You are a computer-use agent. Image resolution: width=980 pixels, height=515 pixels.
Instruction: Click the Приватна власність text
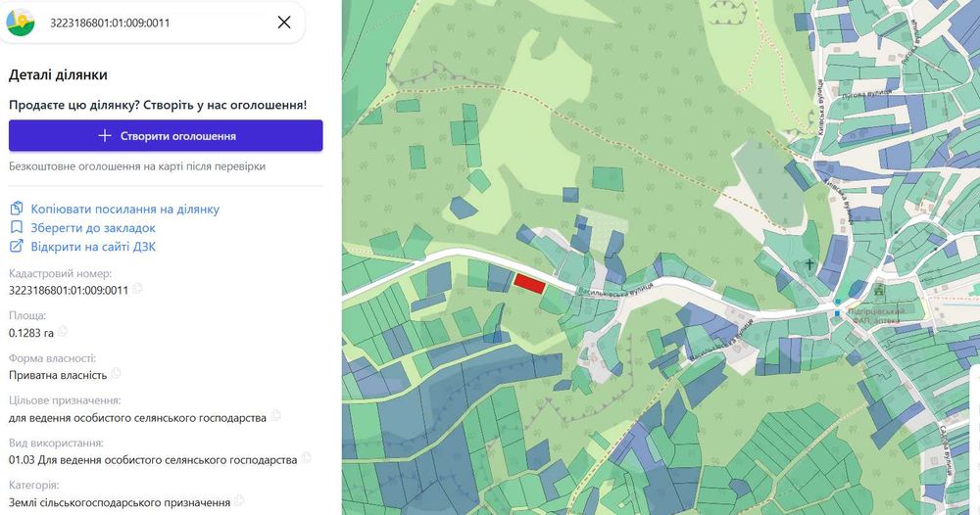[x=58, y=375]
